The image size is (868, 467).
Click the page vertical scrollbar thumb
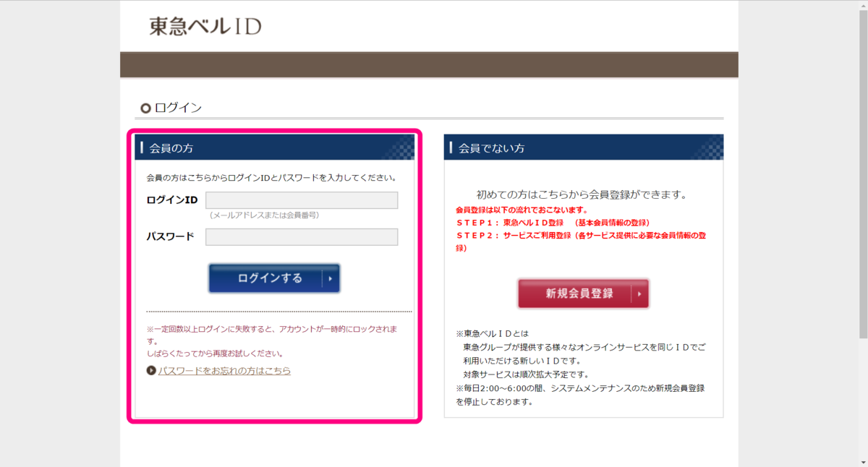(863, 173)
